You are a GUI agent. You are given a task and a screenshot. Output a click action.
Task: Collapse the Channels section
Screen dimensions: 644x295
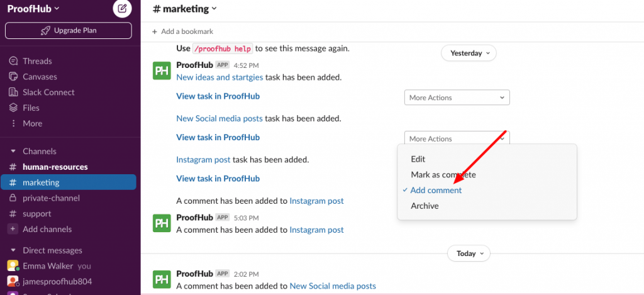coord(13,151)
